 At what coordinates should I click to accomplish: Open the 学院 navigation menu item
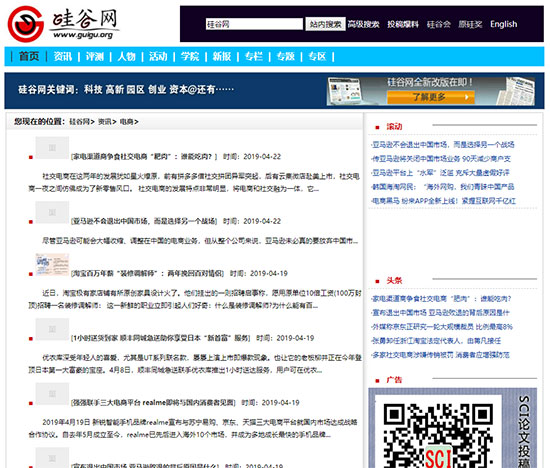pos(190,56)
